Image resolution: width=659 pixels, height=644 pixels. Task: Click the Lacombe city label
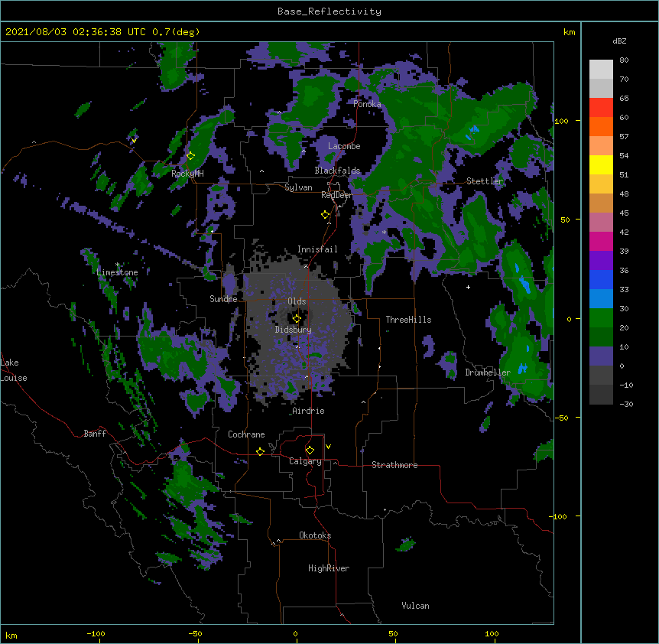pyautogui.click(x=344, y=146)
